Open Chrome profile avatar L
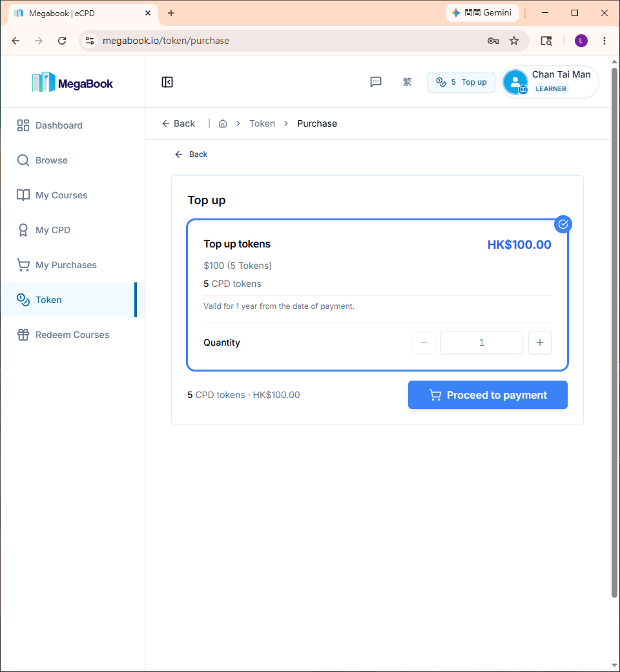Image resolution: width=620 pixels, height=672 pixels. (x=581, y=41)
